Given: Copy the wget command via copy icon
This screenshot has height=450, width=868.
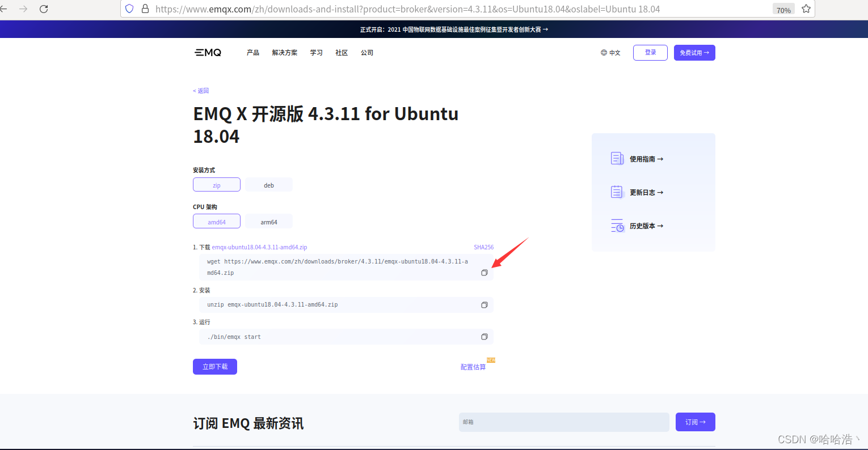Looking at the screenshot, I should (484, 273).
